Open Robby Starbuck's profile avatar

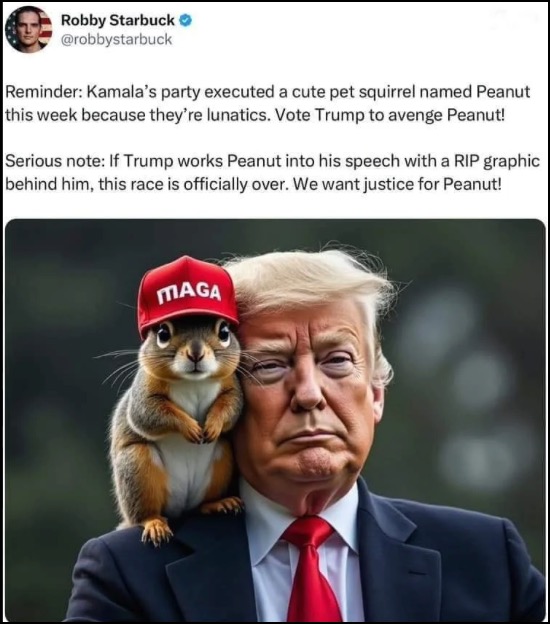[29, 29]
